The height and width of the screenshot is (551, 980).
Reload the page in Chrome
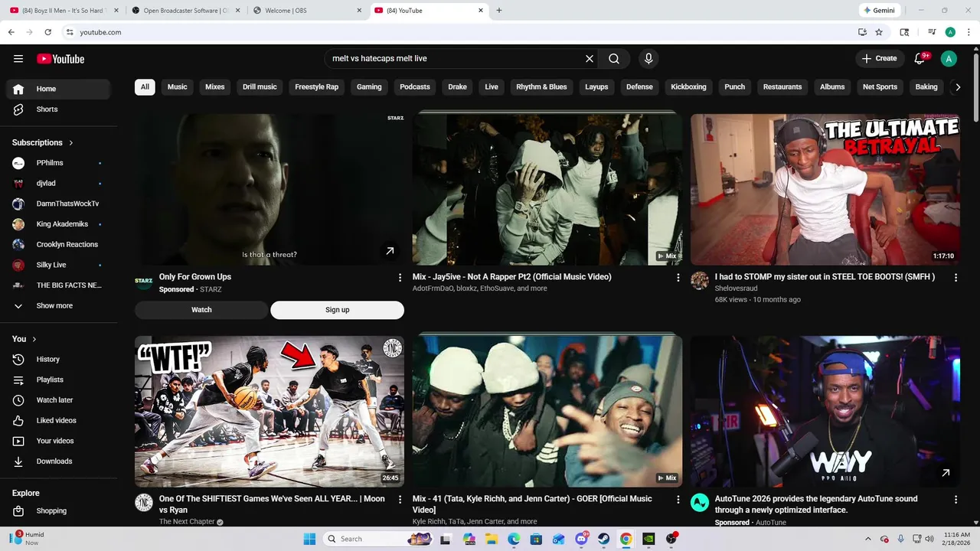coord(47,32)
